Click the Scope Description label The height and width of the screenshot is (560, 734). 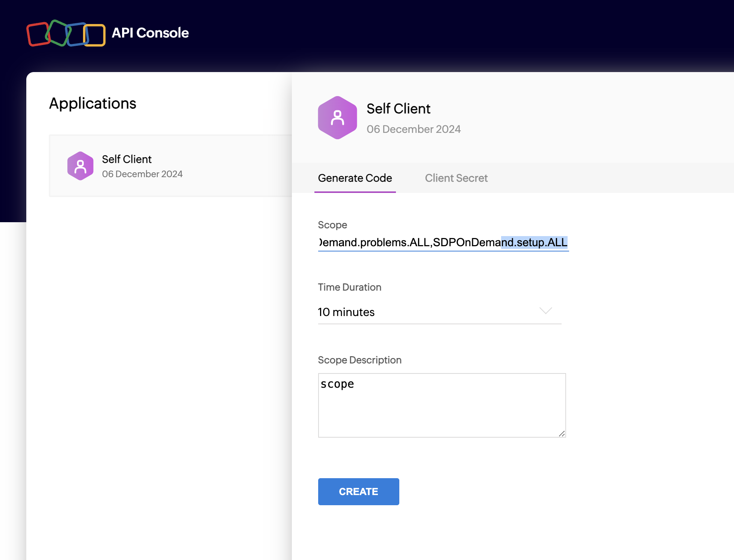point(359,360)
